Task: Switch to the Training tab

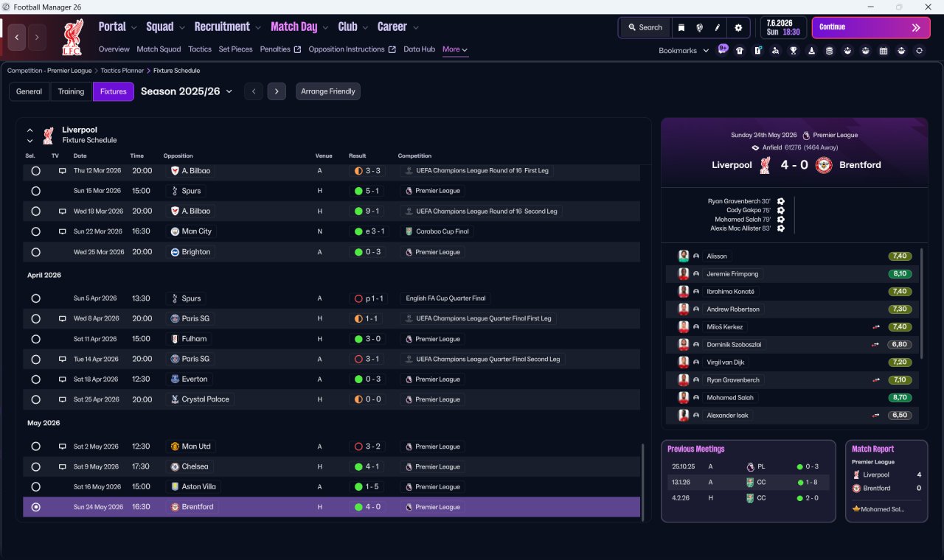Action: 71,91
